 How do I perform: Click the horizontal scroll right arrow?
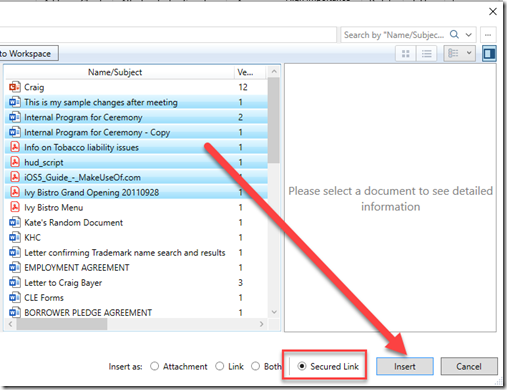(x=262, y=324)
